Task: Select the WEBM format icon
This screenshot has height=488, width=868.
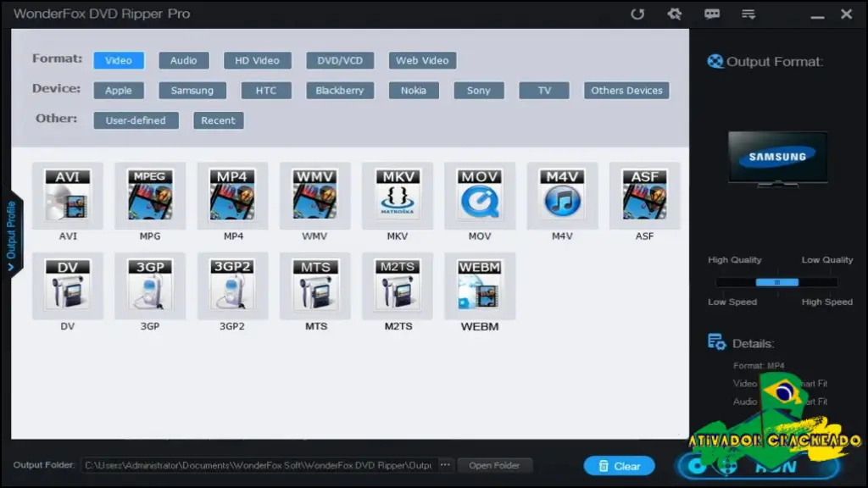Action: click(x=480, y=286)
